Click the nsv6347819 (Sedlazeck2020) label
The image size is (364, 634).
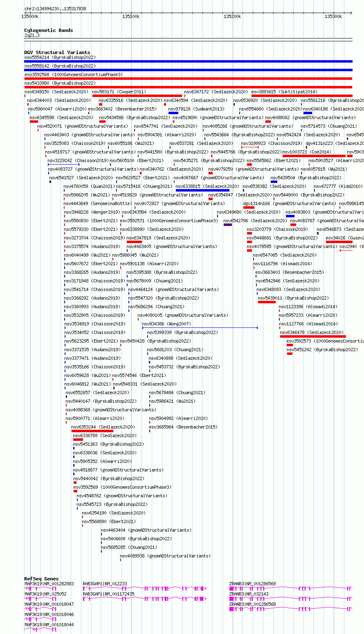(x=158, y=238)
